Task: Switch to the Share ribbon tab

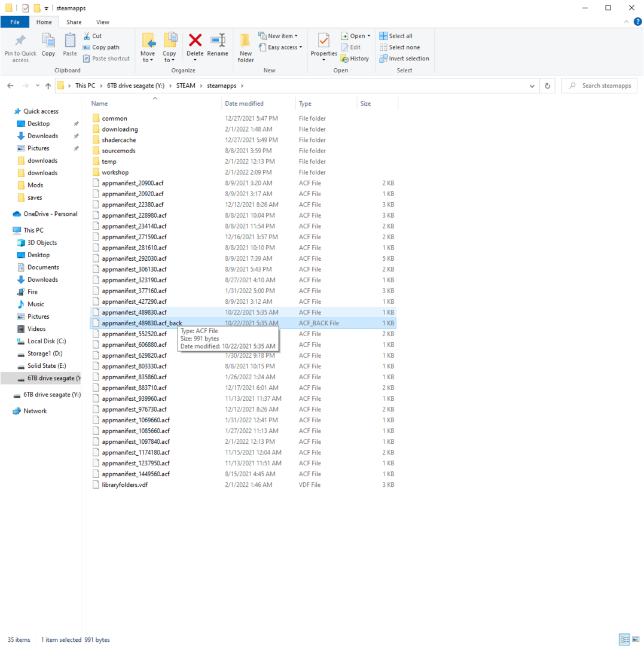Action: 74,22
